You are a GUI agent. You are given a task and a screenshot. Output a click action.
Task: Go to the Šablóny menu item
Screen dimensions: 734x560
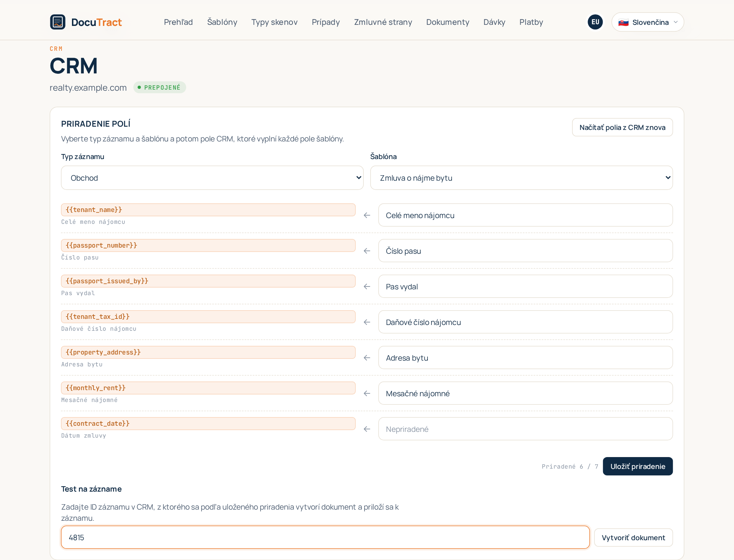point(222,22)
